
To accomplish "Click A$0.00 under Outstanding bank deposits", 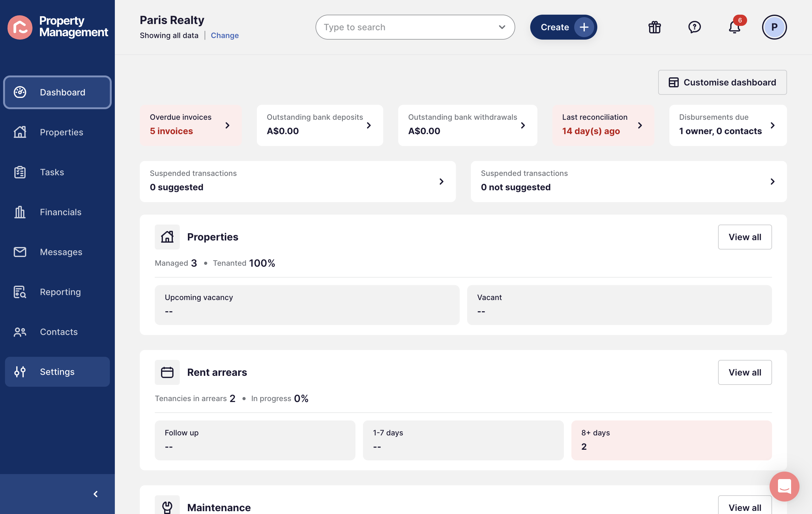I will [283, 131].
